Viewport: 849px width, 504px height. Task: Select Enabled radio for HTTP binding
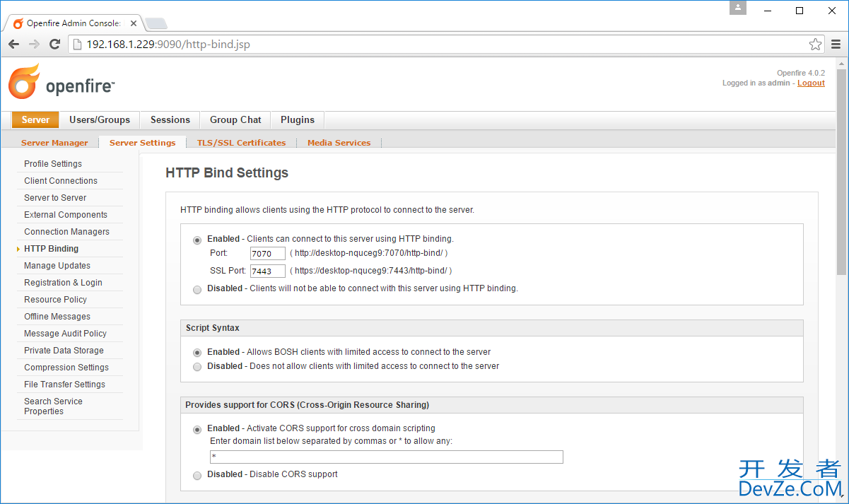pyautogui.click(x=197, y=240)
